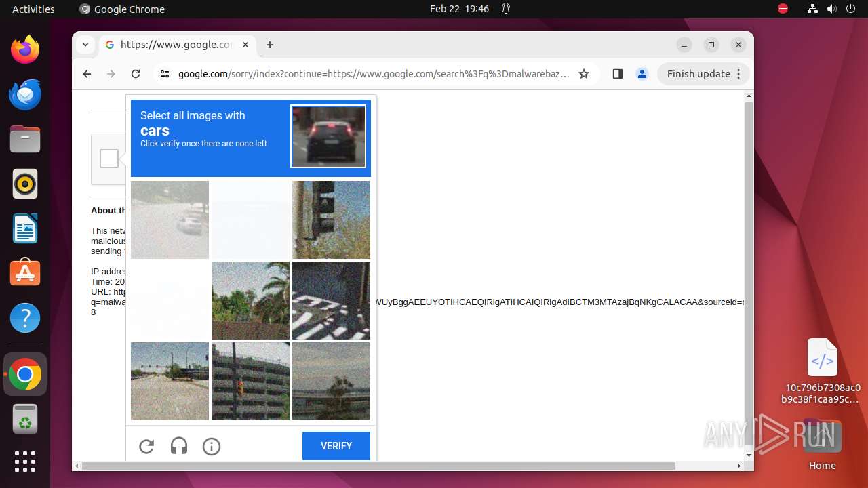This screenshot has width=868, height=488.
Task: Select the image tile with the white car
Action: click(170, 220)
